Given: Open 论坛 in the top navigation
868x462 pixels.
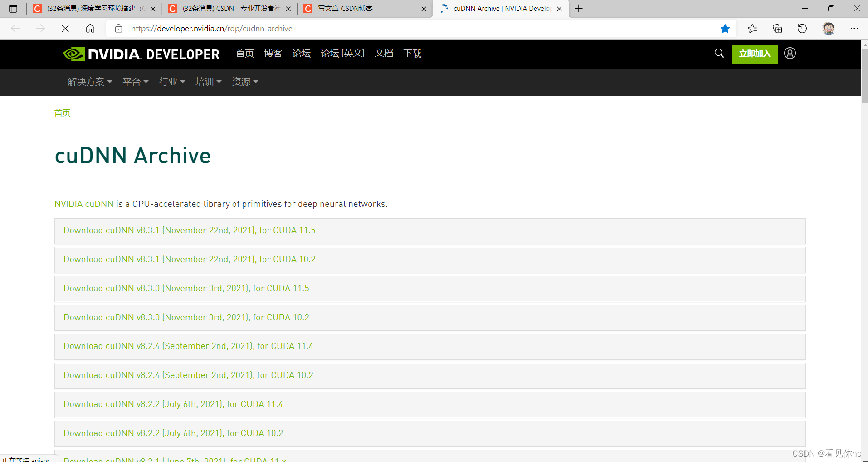Looking at the screenshot, I should [302, 54].
